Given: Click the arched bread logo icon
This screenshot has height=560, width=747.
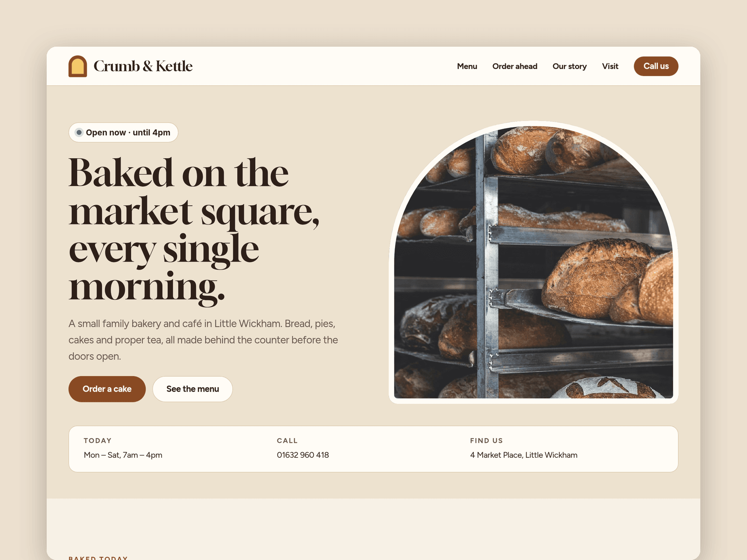Looking at the screenshot, I should [x=78, y=66].
